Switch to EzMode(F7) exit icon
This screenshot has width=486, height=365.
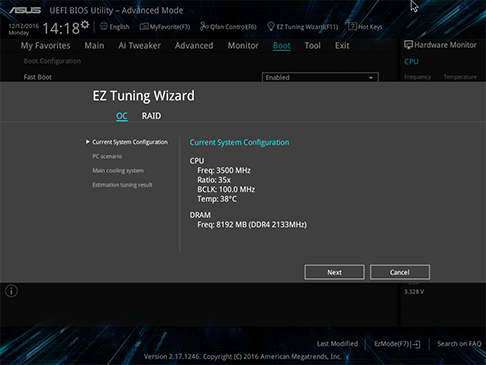pyautogui.click(x=416, y=344)
